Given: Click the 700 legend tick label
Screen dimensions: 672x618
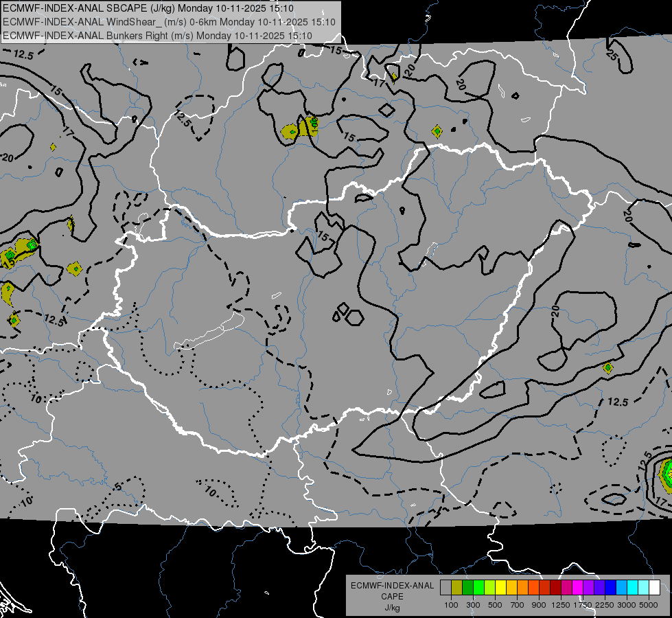Looking at the screenshot, I should point(518,605).
